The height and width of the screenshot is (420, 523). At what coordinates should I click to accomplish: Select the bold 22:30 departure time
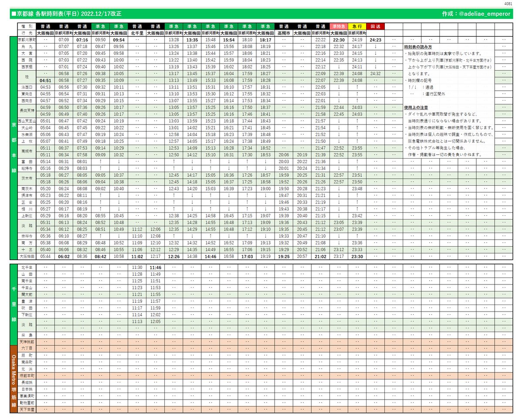[338, 40]
